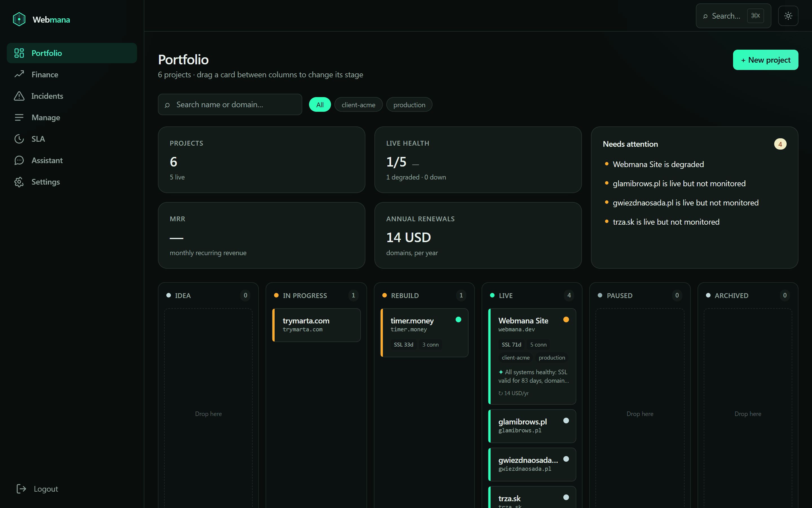Click the SSL 33d tag on timer.money
The height and width of the screenshot is (508, 812).
(x=403, y=344)
